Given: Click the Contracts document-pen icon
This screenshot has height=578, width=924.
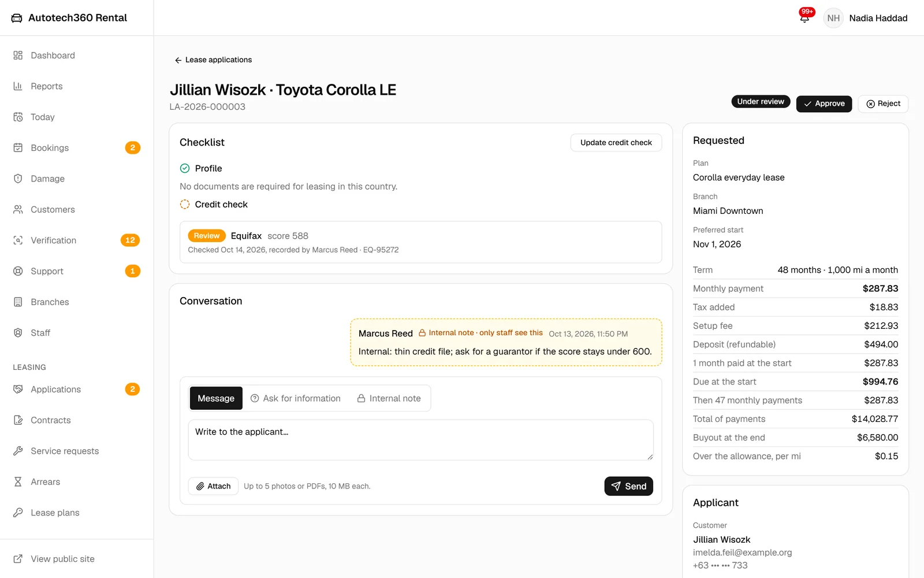Looking at the screenshot, I should pos(18,420).
